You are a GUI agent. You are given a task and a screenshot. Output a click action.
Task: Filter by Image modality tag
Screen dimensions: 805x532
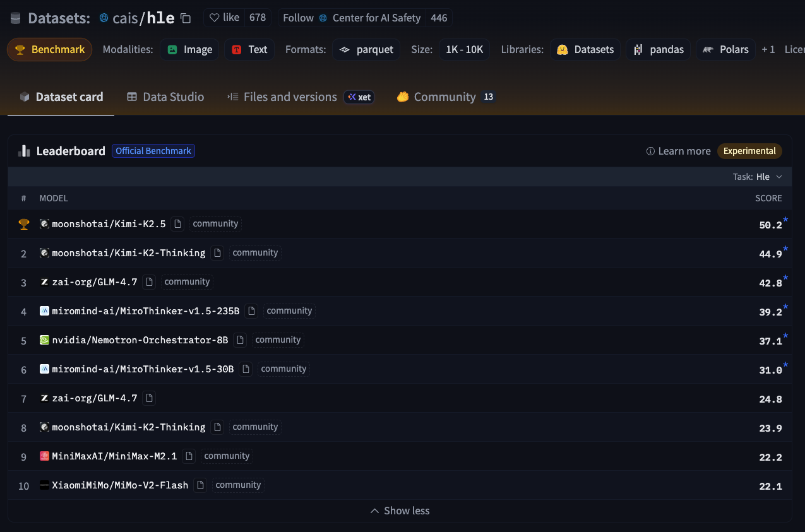(189, 49)
